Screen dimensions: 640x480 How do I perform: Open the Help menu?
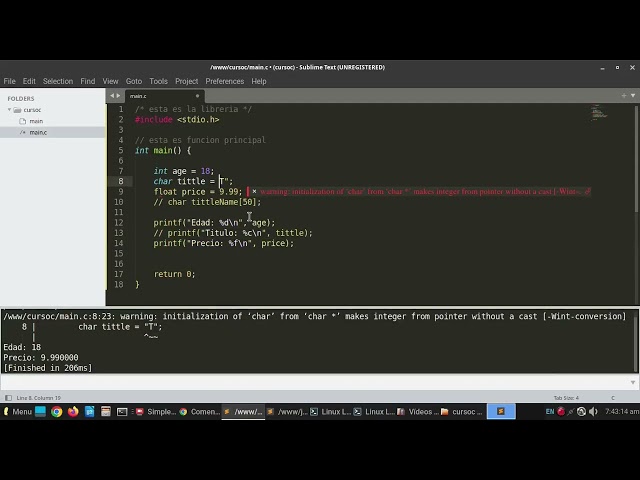pyautogui.click(x=259, y=81)
